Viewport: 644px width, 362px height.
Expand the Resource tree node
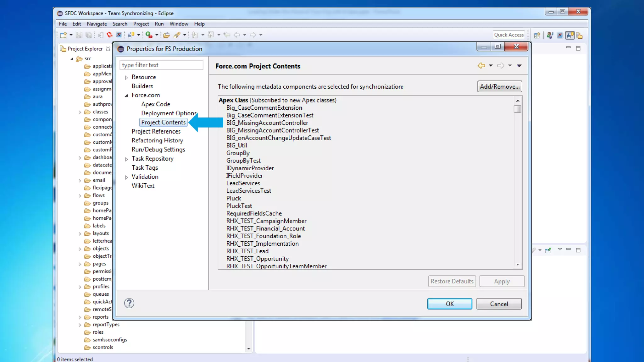[126, 77]
